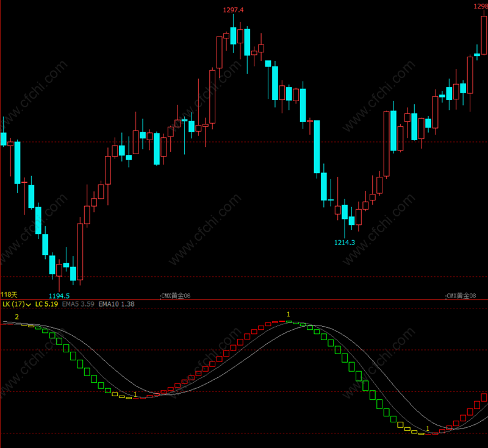This screenshot has height=448, width=488.
Task: Click the 1194.5 low price label
Action: pyautogui.click(x=59, y=296)
